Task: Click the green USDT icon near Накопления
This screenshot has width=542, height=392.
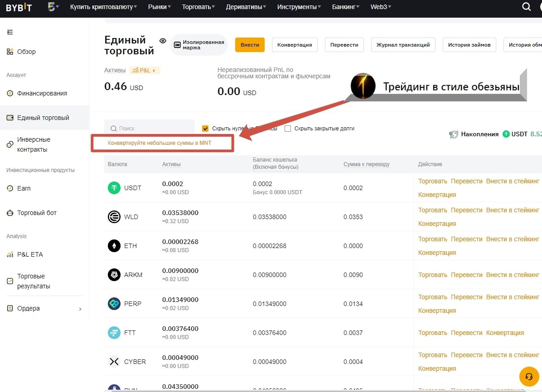Action: (x=506, y=134)
